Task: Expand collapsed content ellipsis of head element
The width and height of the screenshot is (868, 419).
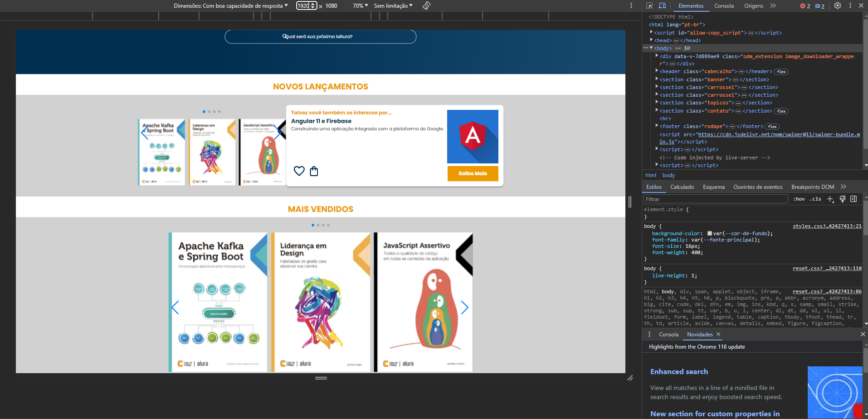Action: pos(676,41)
